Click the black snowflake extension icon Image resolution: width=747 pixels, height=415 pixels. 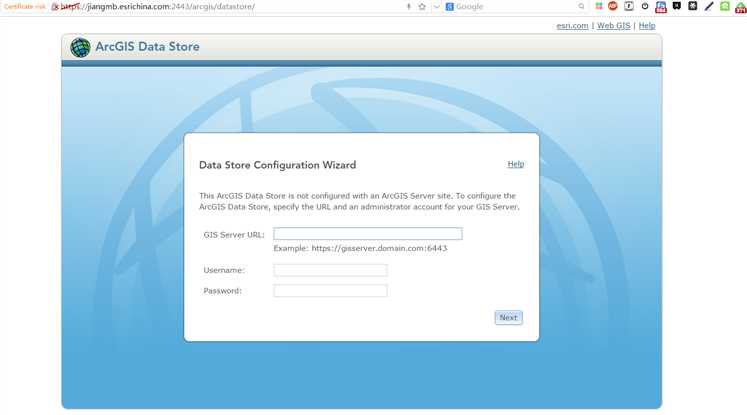pos(693,6)
